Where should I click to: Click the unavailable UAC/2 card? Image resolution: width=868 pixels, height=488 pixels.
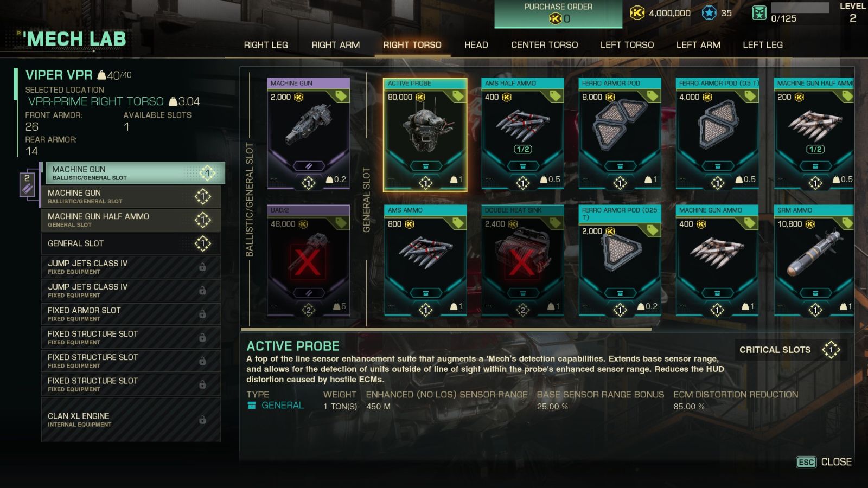308,261
